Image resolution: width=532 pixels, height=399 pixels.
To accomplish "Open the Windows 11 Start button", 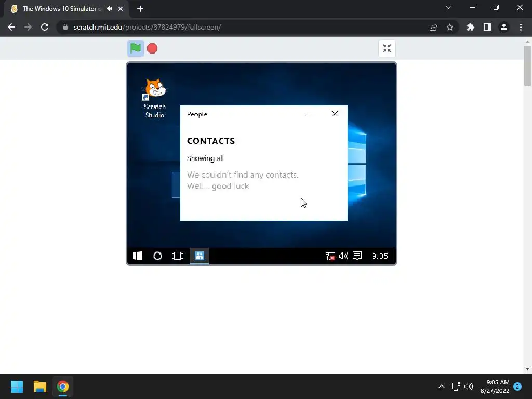I will [17, 387].
